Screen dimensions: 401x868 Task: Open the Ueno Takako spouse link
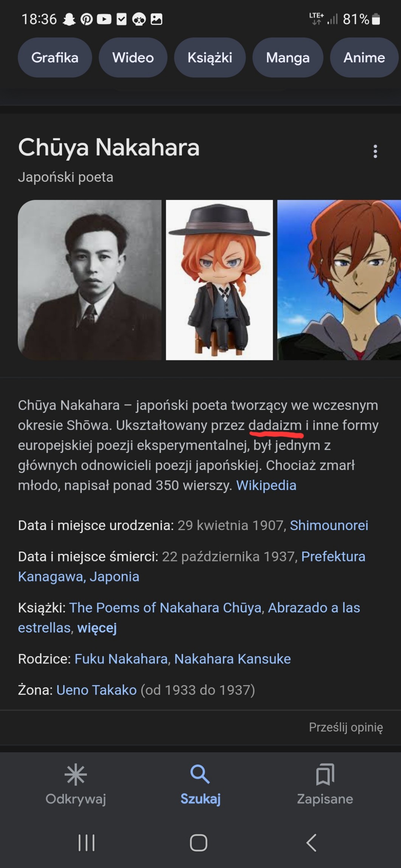pyautogui.click(x=96, y=690)
